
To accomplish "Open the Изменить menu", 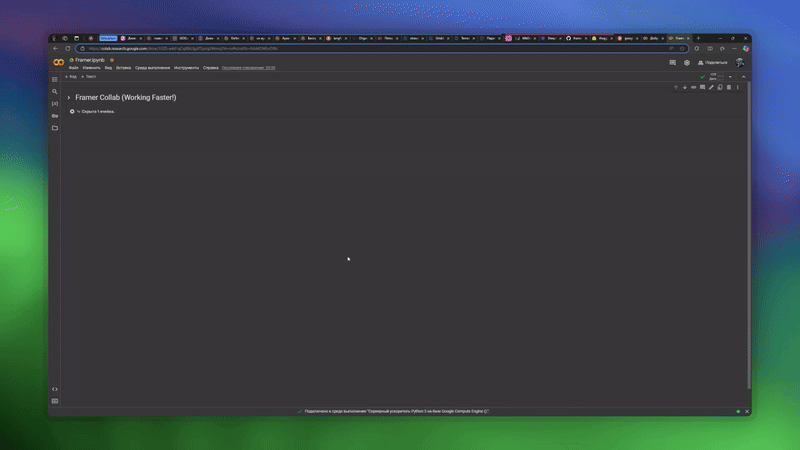I will (x=92, y=68).
